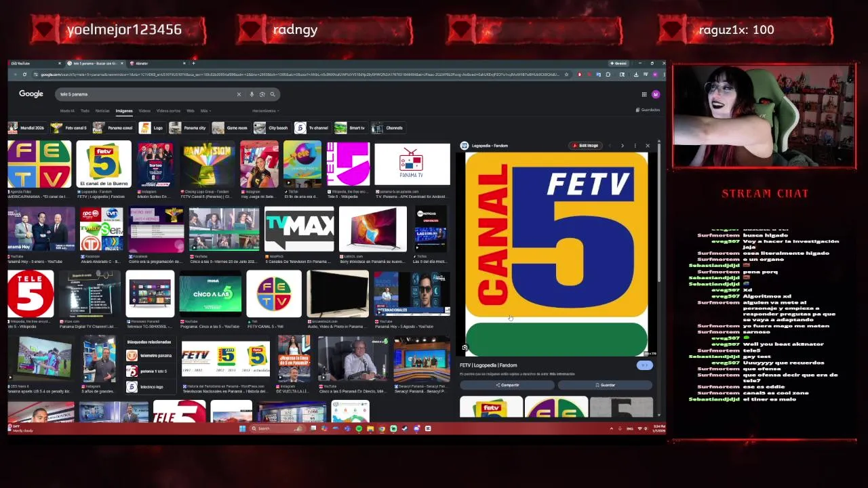Image resolution: width=868 pixels, height=488 pixels.
Task: Filter by Fetv canal 5 chip
Action: pos(69,127)
